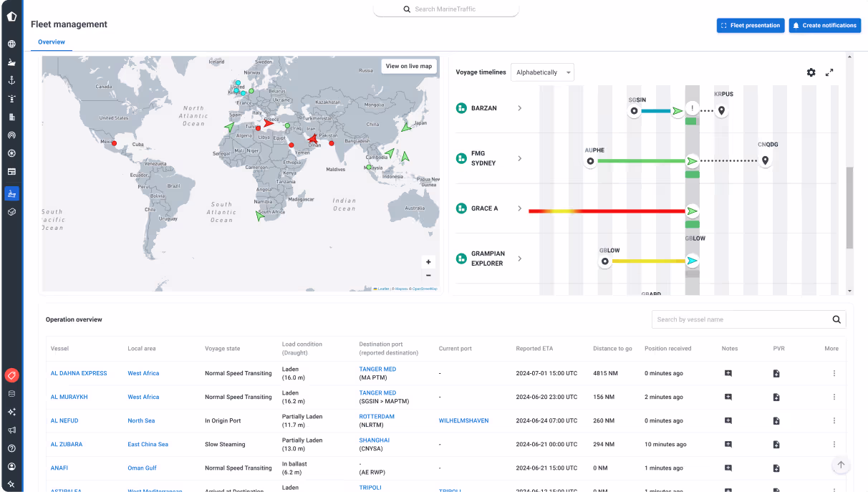
Task: Click the AUPHE origin port marker
Action: coord(590,162)
